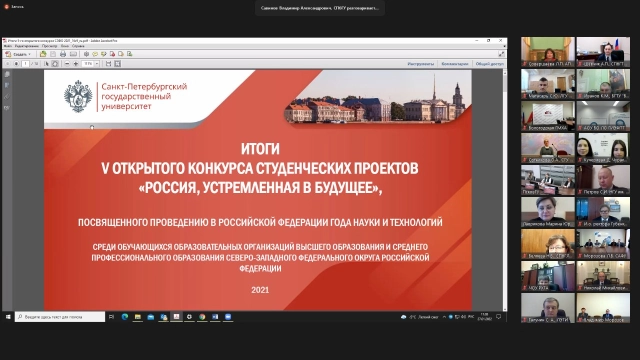Screen dimensions: 640x360
Task: Open the Файл menu in Acrobat
Action: pos(7,46)
